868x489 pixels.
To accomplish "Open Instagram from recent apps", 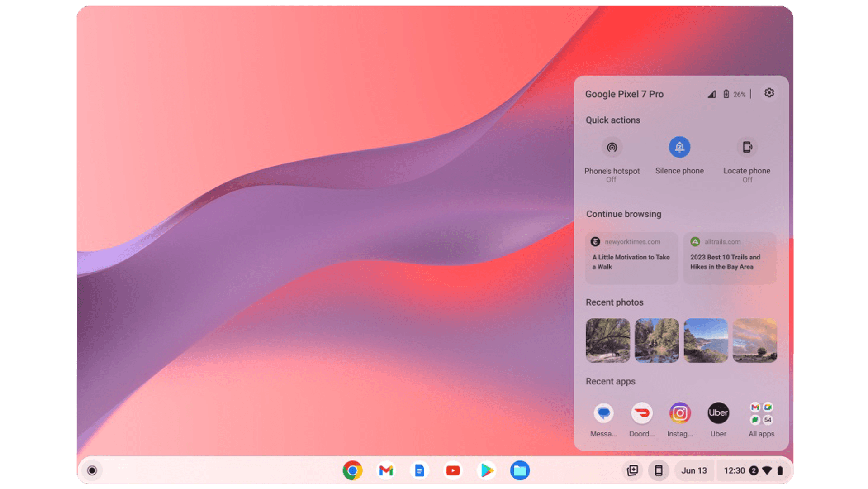I will pos(680,412).
